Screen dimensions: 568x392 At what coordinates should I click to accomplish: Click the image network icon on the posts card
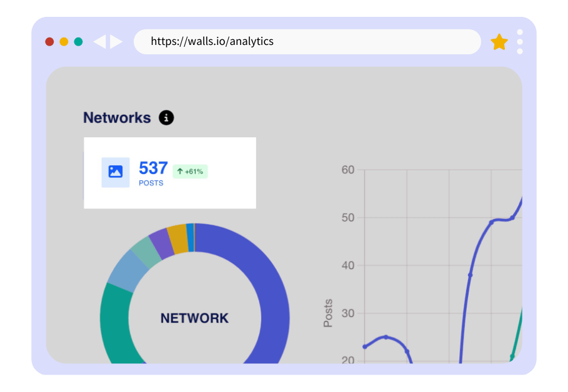[x=115, y=172]
